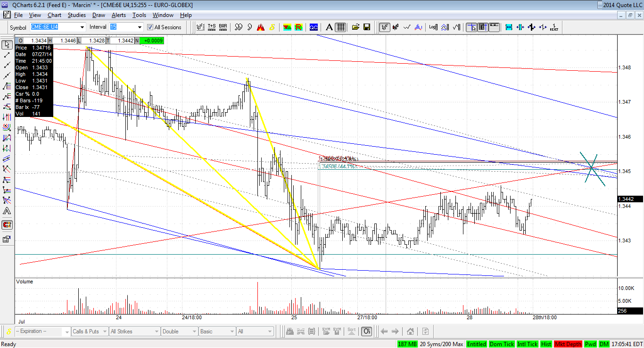Screen dimensions: 644x348
Task: Switch to the candlestick chart style
Action: click(396, 27)
